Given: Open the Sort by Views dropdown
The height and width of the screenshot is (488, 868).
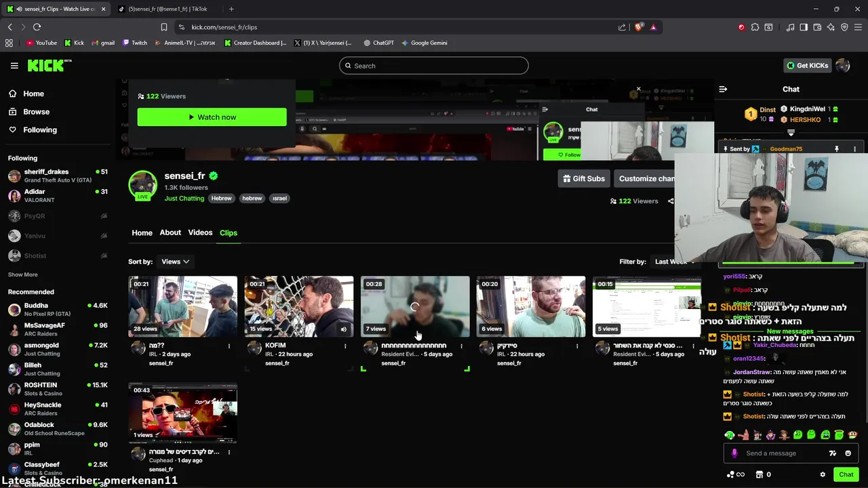Looking at the screenshot, I should click(x=175, y=262).
